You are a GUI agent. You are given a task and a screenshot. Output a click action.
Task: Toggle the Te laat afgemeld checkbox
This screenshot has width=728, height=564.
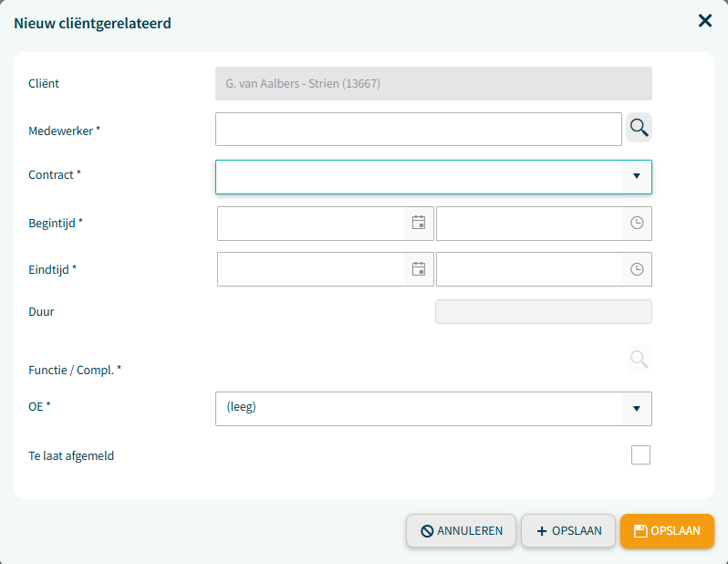click(640, 454)
